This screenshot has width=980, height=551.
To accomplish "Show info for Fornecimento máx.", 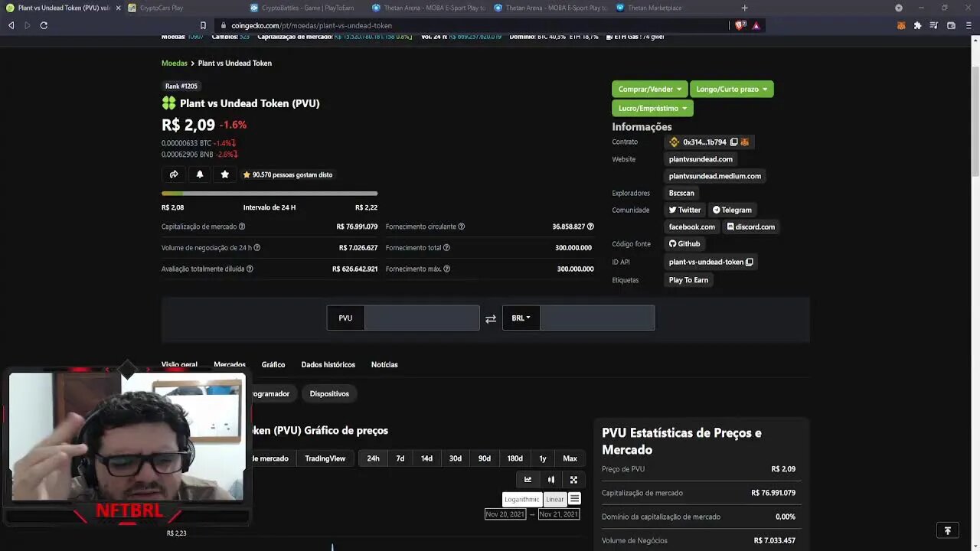I will (446, 269).
